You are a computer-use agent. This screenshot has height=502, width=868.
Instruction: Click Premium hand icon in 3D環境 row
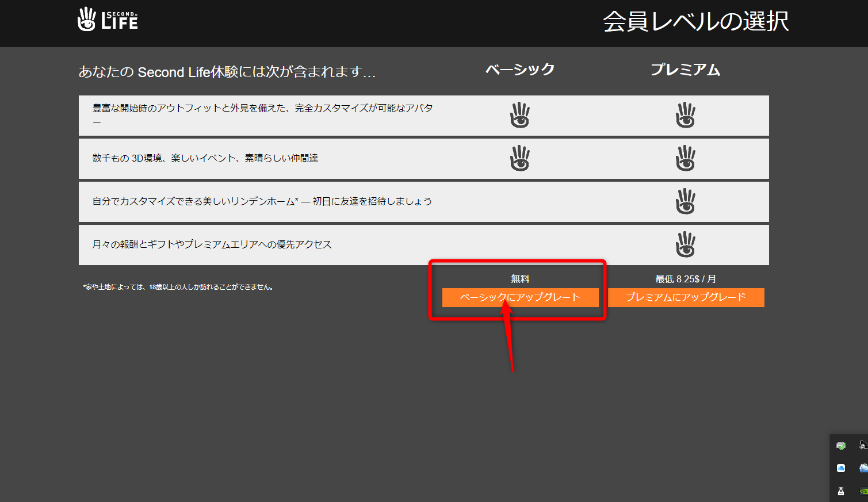pyautogui.click(x=685, y=158)
